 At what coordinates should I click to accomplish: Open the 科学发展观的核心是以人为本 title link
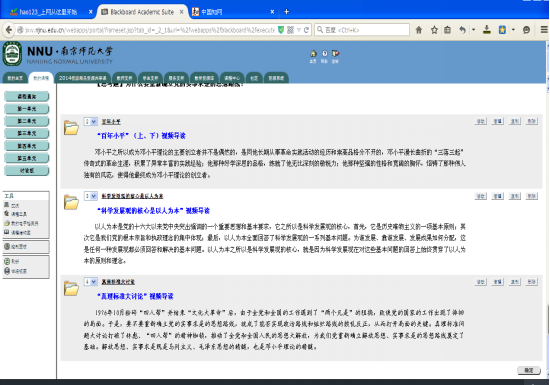pyautogui.click(x=132, y=196)
